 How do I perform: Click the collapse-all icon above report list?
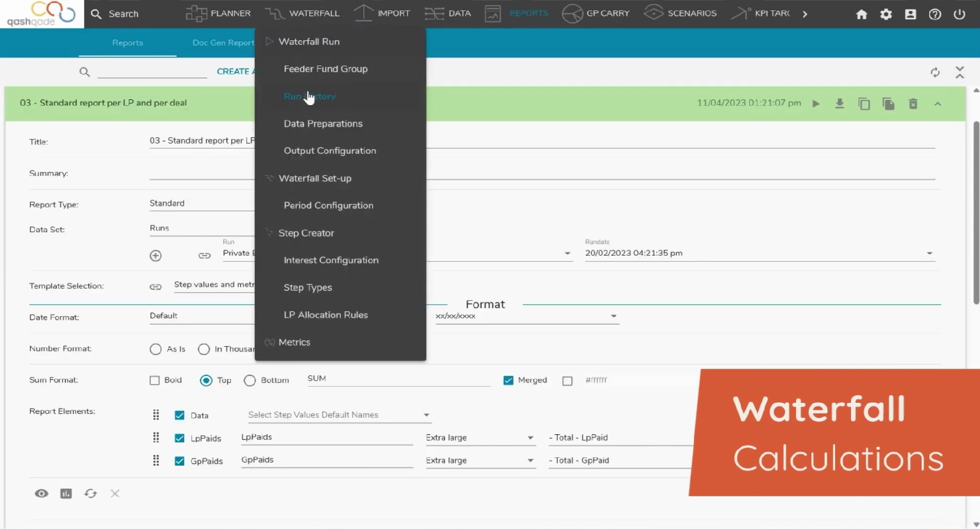pyautogui.click(x=960, y=72)
